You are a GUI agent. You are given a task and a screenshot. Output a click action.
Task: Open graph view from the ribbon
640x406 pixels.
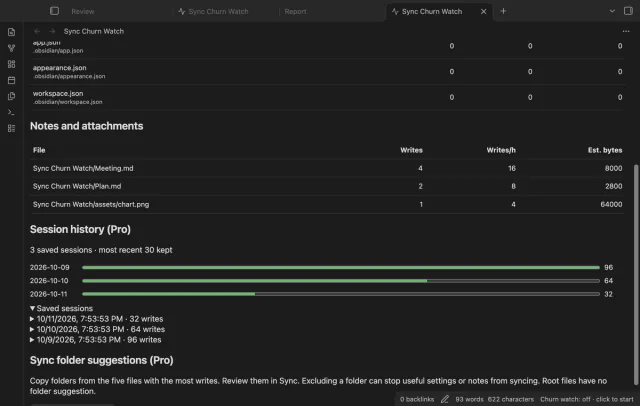click(x=11, y=48)
